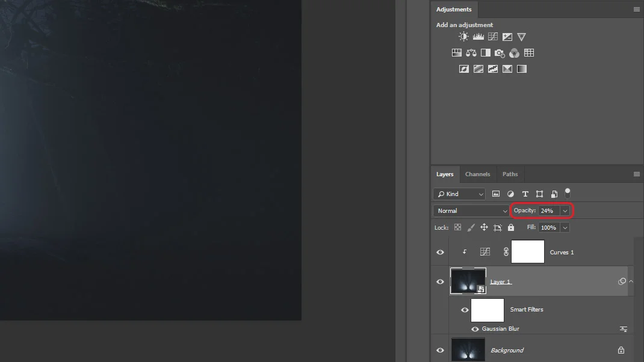Add a Color Balance adjustment layer
644x362 pixels.
(471, 52)
